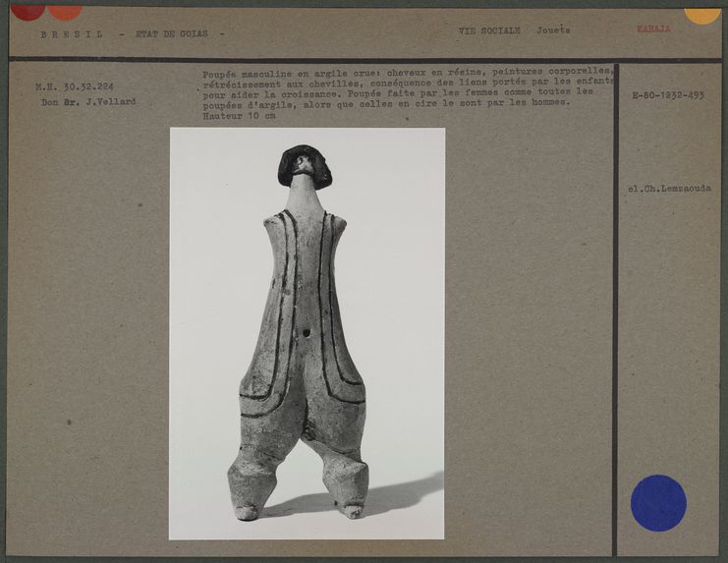Image resolution: width=728 pixels, height=563 pixels.
Task: Click the donor line Don Dr. J.Vellard
Action: coord(74,101)
